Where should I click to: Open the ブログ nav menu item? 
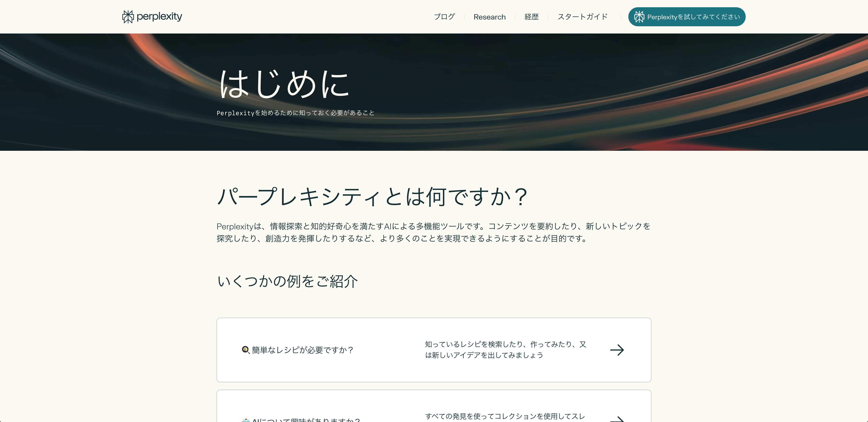444,17
